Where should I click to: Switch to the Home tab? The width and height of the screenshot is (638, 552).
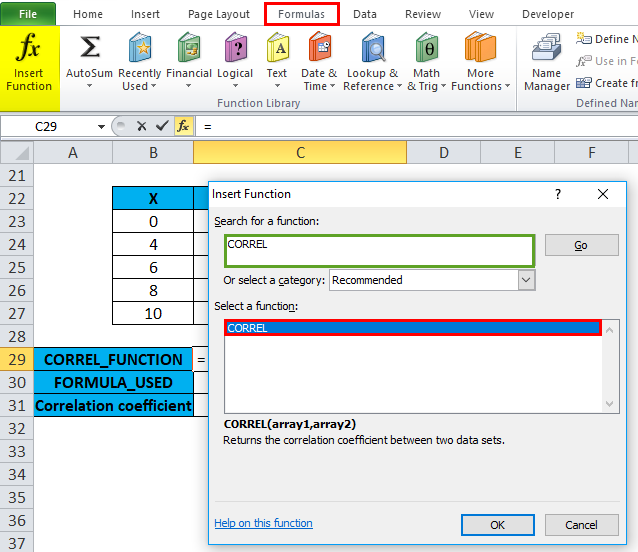point(88,14)
